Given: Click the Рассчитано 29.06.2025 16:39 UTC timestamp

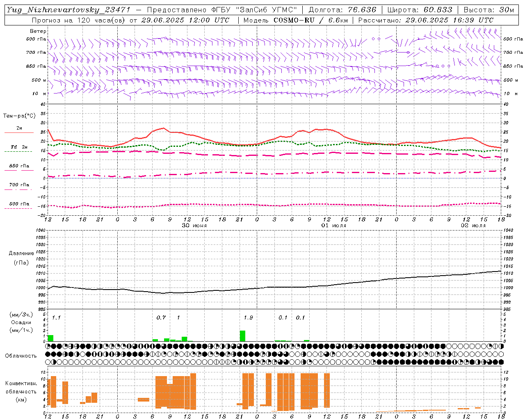Looking at the screenshot, I should point(426,20).
